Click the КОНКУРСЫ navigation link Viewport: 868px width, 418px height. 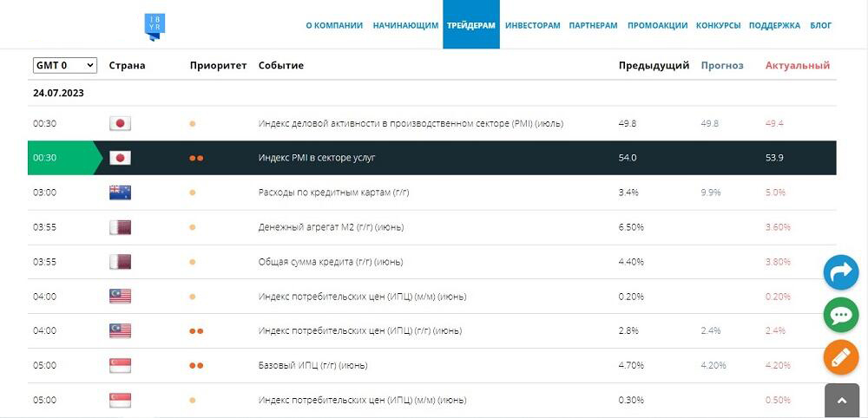(719, 25)
